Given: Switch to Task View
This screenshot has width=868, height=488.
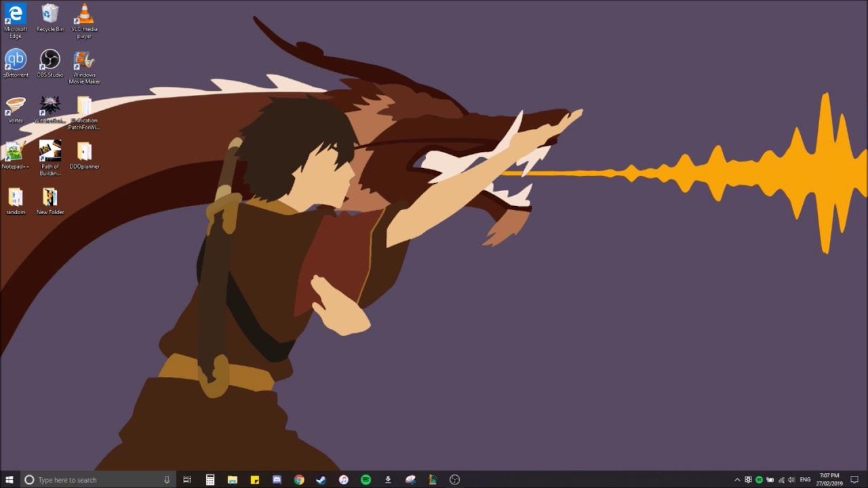Looking at the screenshot, I should [187, 479].
